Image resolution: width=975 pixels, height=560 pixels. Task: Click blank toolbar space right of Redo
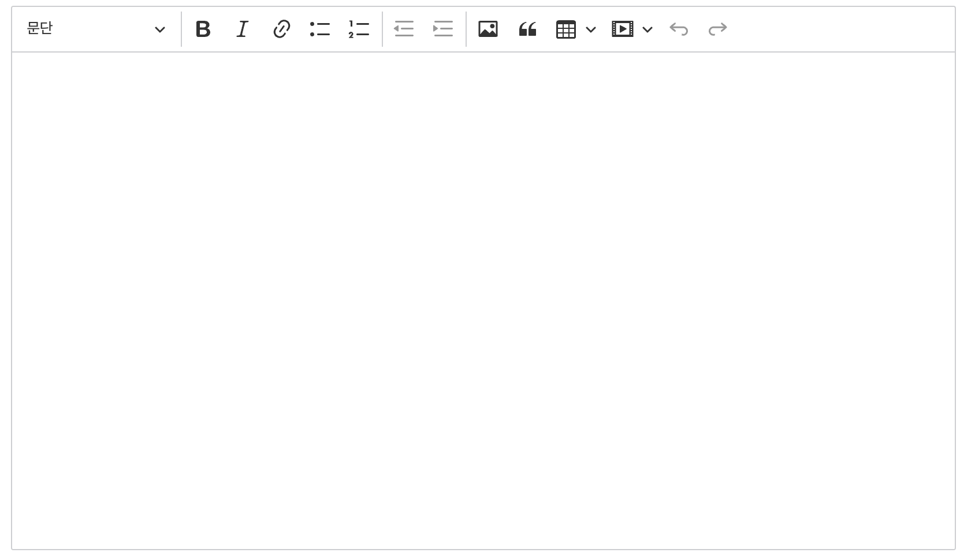pos(838,29)
